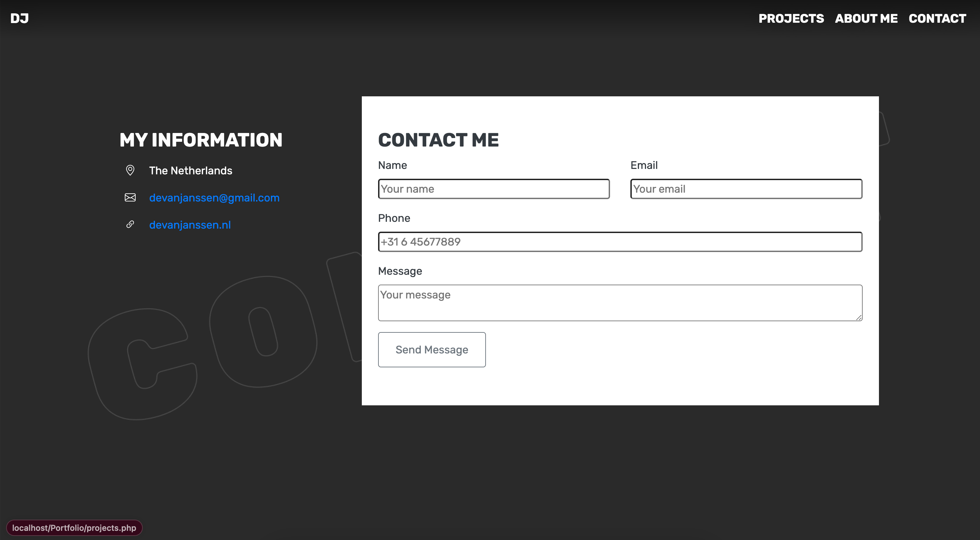
Task: Click inside the Your message textarea
Action: click(x=620, y=303)
